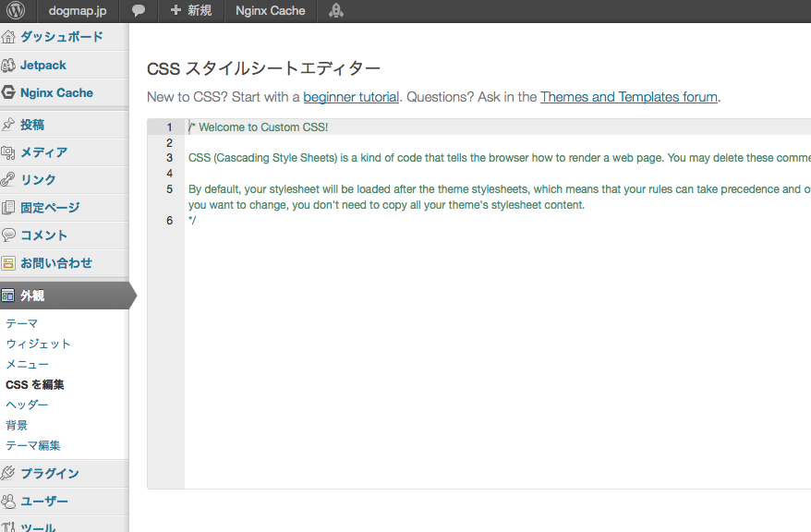Click the 投稿 pushpin icon
The height and width of the screenshot is (532, 811).
[x=8, y=125]
